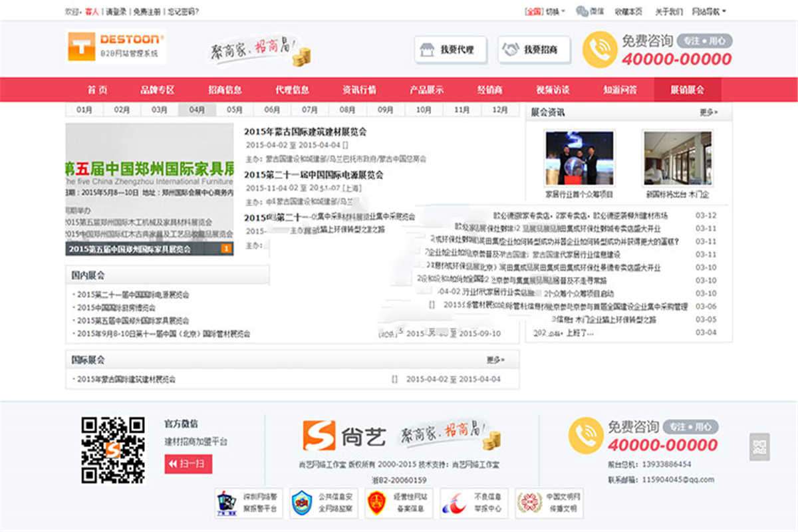Expand the 网站导航 dropdown

point(709,11)
